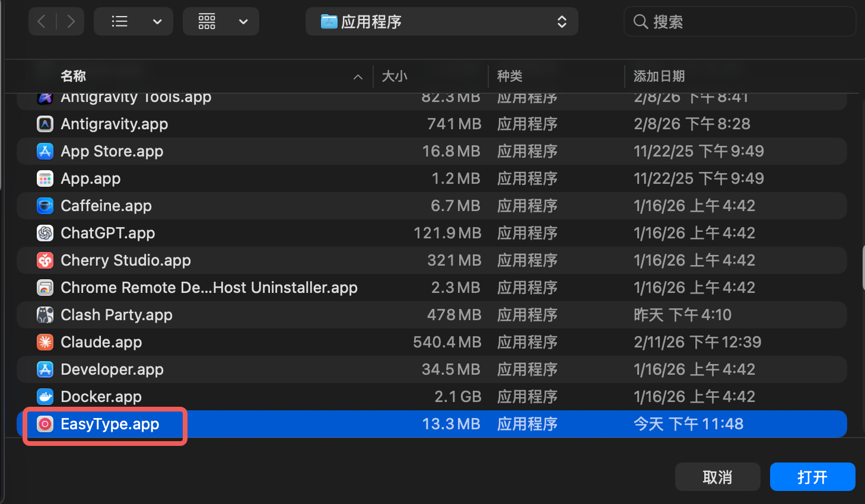Open the App Store.app icon
Screen dimensions: 865x504
(45, 151)
